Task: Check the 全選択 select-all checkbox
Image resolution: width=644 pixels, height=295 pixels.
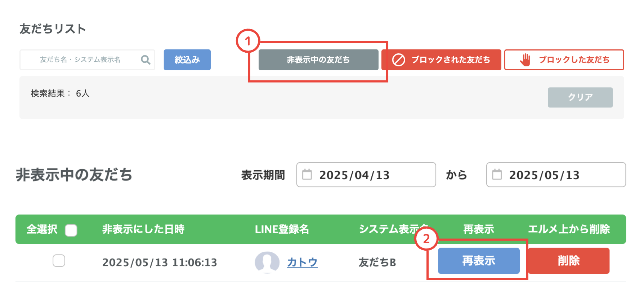Action: coord(71,230)
